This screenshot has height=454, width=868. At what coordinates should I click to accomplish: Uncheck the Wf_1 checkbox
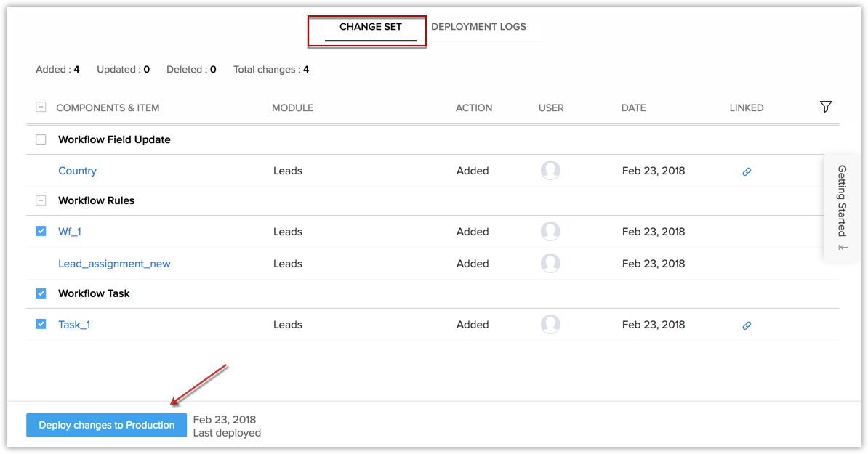[41, 232]
